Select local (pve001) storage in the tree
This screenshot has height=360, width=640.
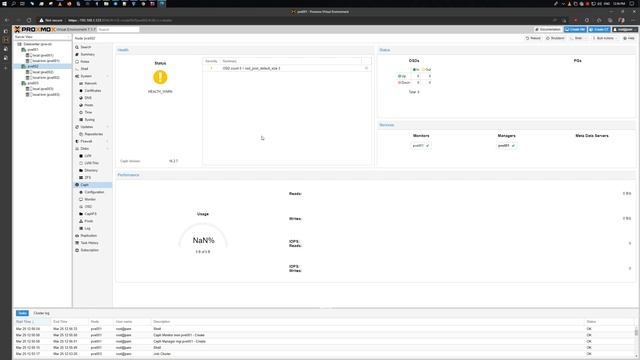[42, 55]
